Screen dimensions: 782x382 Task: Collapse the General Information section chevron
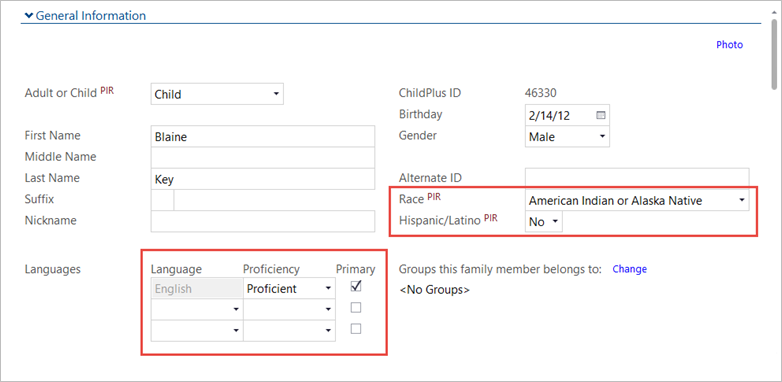point(28,16)
